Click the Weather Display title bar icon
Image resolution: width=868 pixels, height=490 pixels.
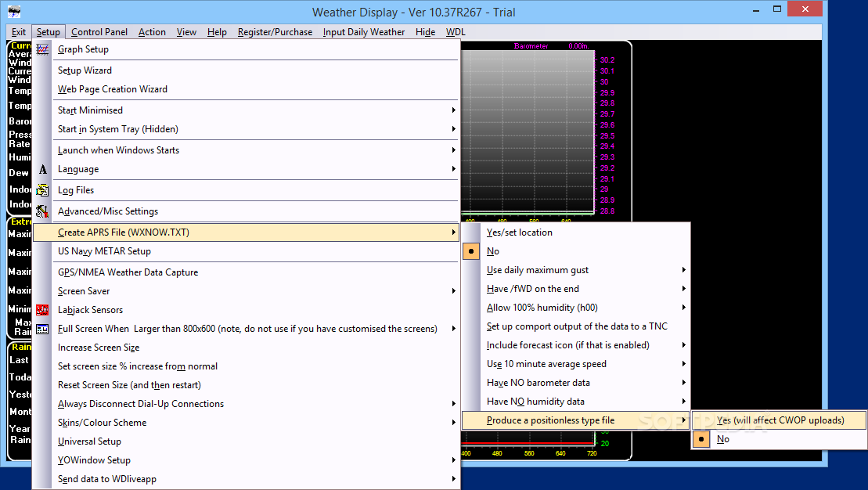point(14,11)
